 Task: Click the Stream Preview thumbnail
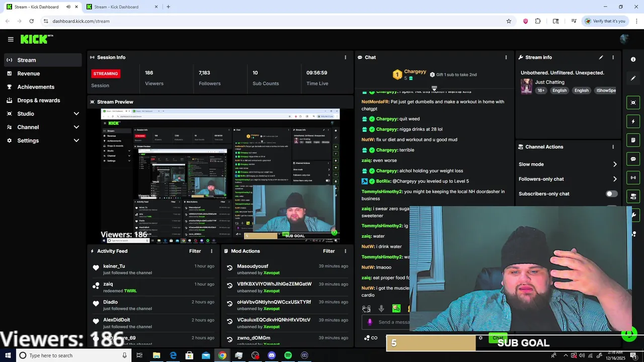pos(220,176)
